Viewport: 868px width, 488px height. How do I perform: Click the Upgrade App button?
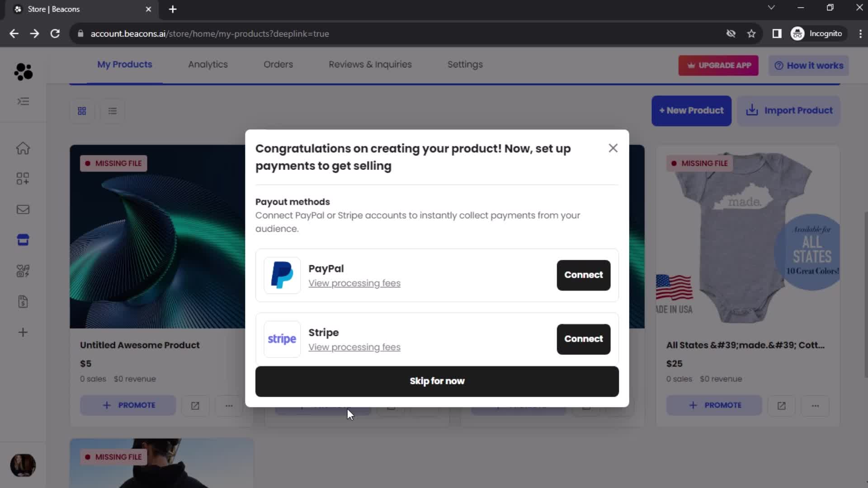(719, 65)
